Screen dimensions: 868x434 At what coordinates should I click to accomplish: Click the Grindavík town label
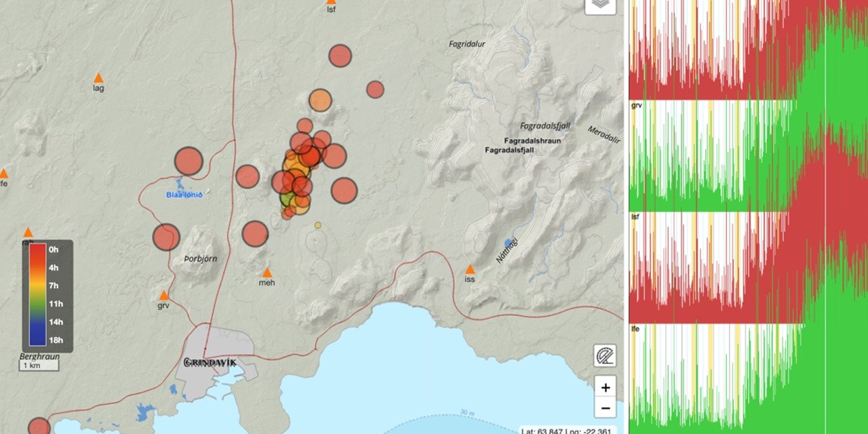pyautogui.click(x=210, y=362)
